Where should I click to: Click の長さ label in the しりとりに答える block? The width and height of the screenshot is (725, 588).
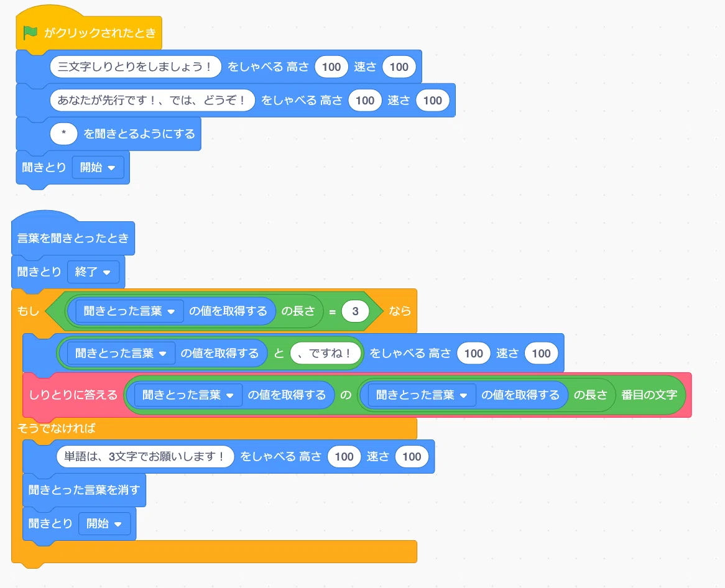click(x=591, y=395)
